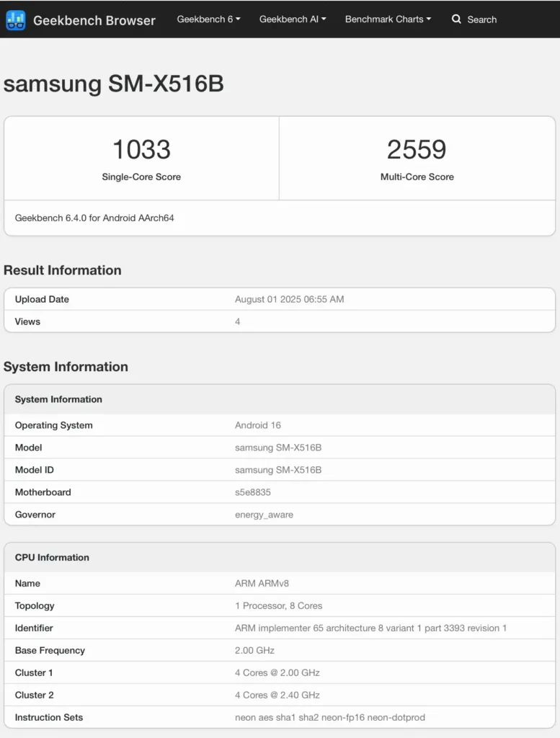The height and width of the screenshot is (738, 560).
Task: Click the Governor row label
Action: click(x=35, y=515)
